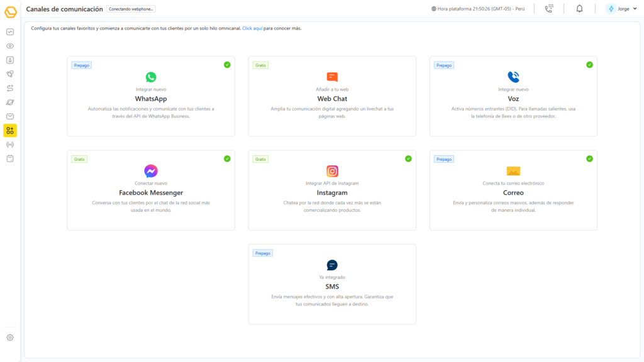
Task: Open the eye monitoring icon in sidebar
Action: pos(10,46)
